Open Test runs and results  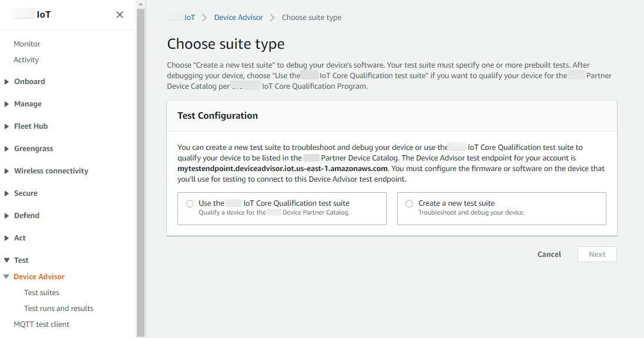point(59,309)
